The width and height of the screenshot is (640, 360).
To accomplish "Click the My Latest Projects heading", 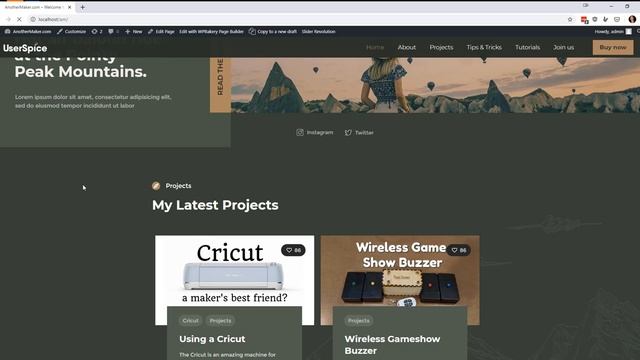I will pyautogui.click(x=215, y=205).
